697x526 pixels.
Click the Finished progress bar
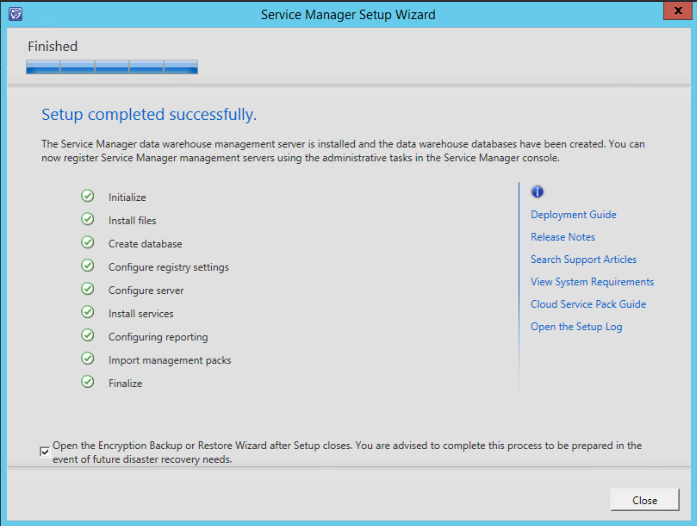(x=112, y=68)
